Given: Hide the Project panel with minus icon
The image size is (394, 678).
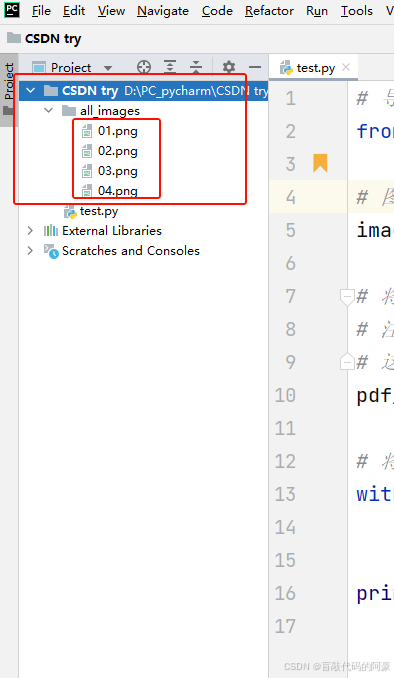Looking at the screenshot, I should point(255,67).
